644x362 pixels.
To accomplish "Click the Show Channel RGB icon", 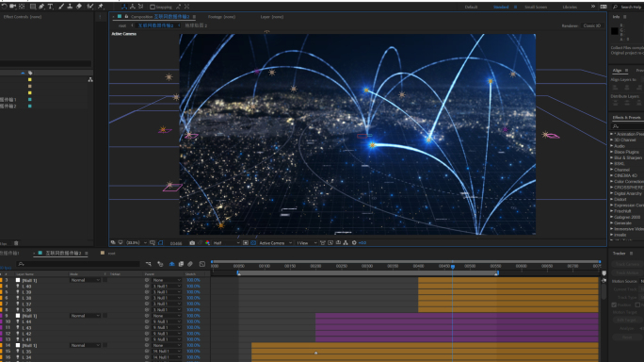I will click(207, 243).
